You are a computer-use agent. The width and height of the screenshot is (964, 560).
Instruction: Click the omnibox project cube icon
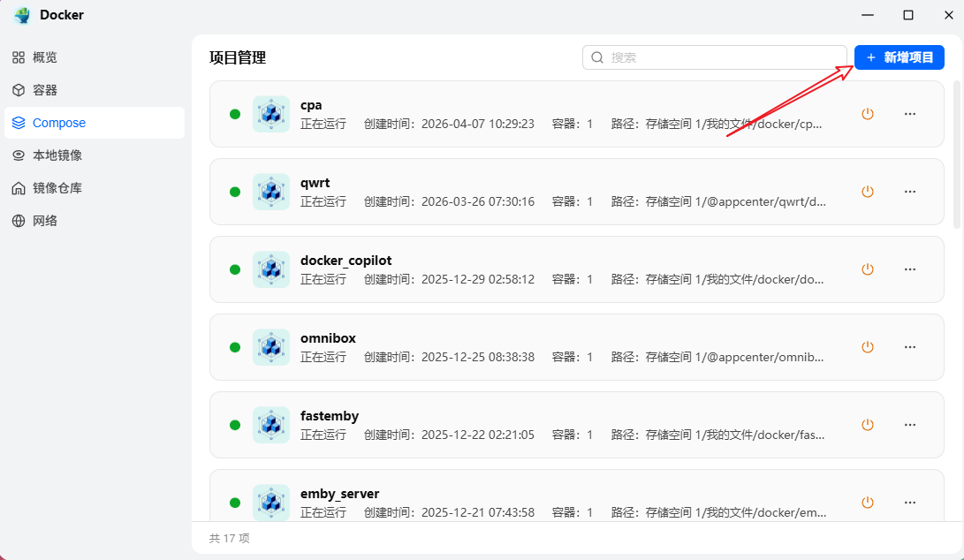click(271, 347)
